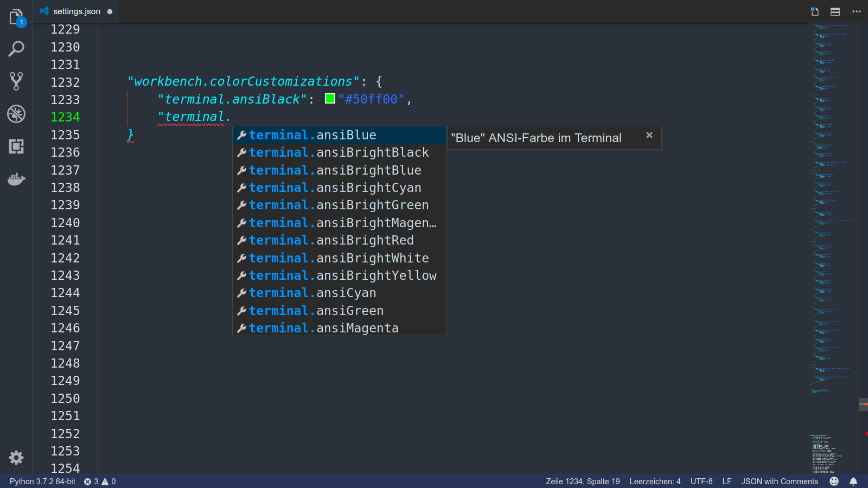Open the More Actions ellipsis menu
Viewport: 868px width, 488px height.
coord(857,11)
